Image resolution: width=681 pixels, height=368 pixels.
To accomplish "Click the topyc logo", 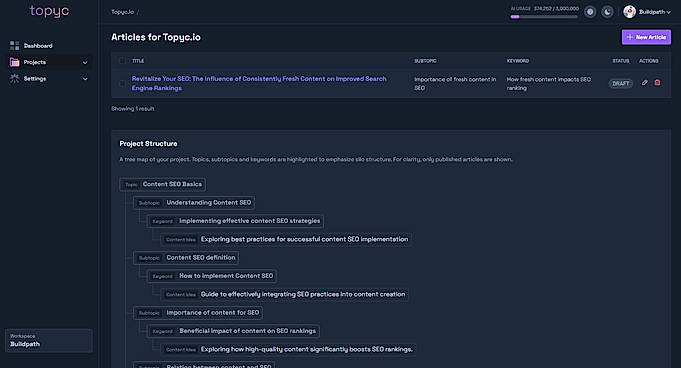I will click(x=49, y=11).
